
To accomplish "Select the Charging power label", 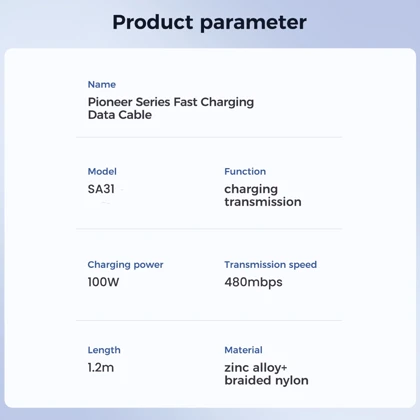I will click(125, 265).
